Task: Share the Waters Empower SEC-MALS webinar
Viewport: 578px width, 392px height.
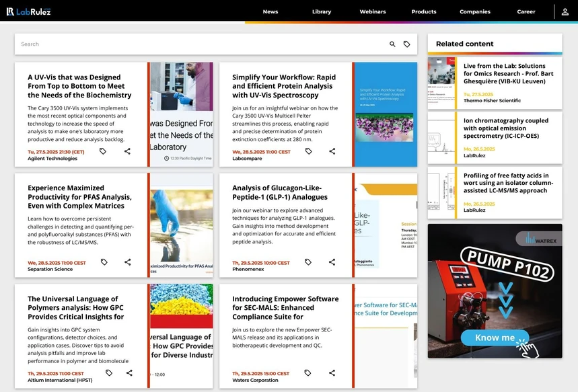Action: pyautogui.click(x=332, y=373)
